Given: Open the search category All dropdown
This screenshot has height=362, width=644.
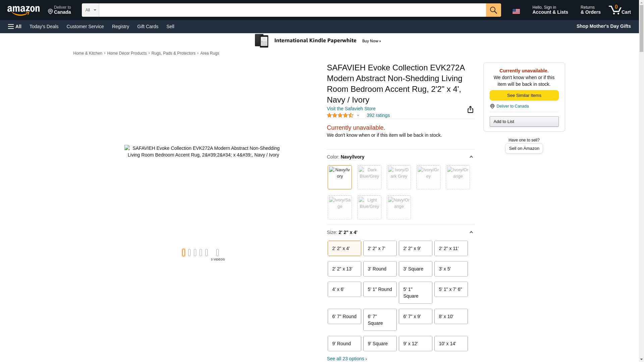Looking at the screenshot, I should 90,10.
